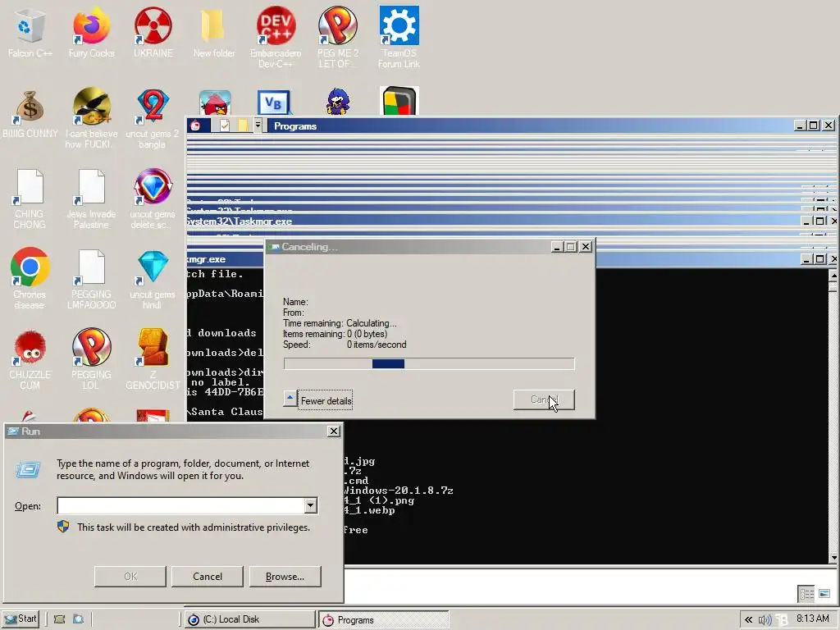Open the 'uncut gems delete sc...' Bejeweled icon

[153, 186]
